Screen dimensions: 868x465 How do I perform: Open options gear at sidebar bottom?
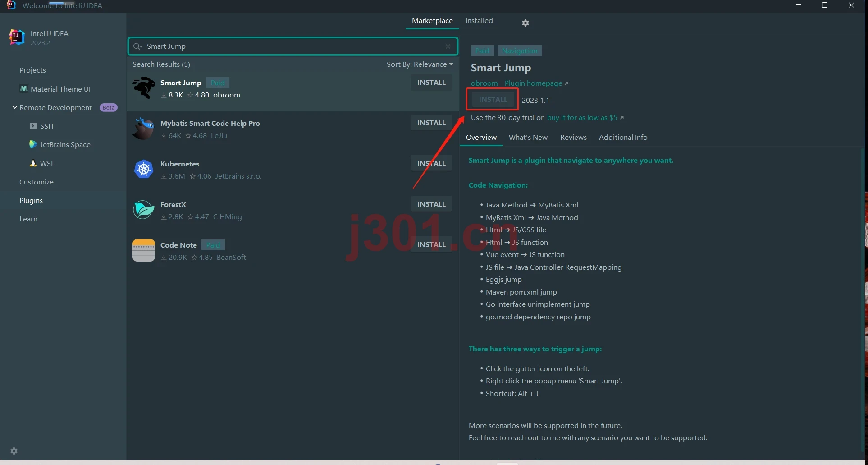[x=14, y=451]
